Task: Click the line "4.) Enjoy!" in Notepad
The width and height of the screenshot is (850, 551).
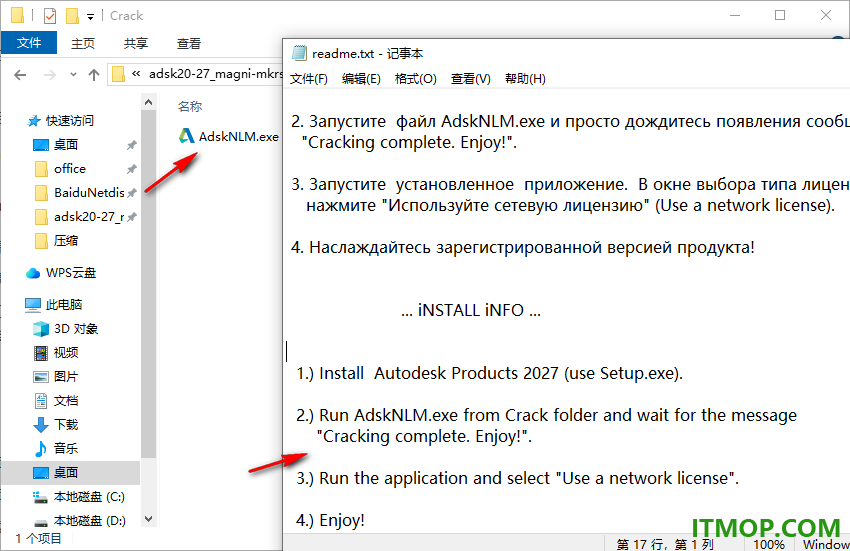Action: pyautogui.click(x=330, y=520)
